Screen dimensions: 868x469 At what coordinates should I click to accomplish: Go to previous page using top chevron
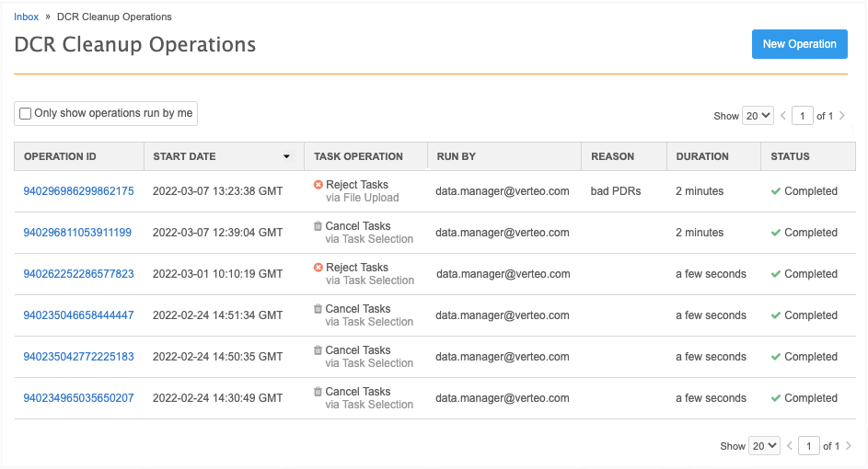[x=783, y=116]
